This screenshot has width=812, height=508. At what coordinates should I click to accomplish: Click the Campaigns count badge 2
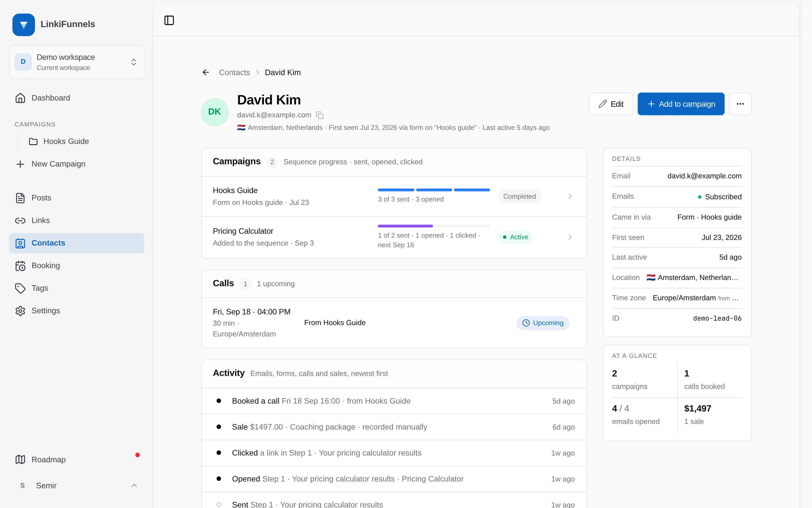point(272,162)
